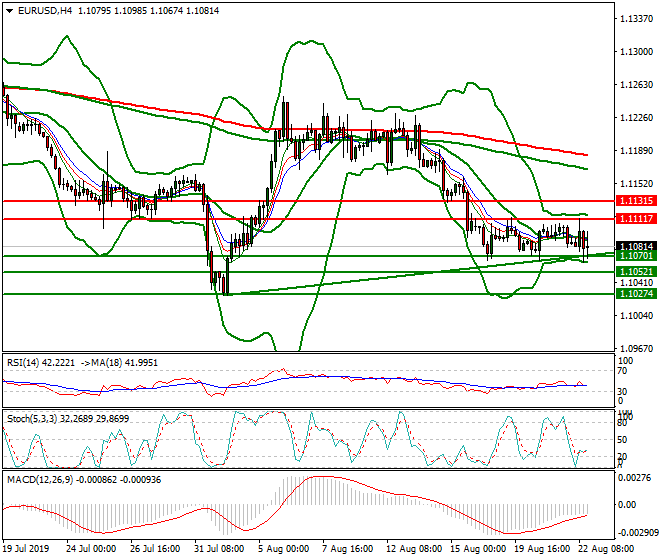Viewport: 660px width, 560px height.
Task: Click the Stochastic scale value 50
Action: [623, 440]
